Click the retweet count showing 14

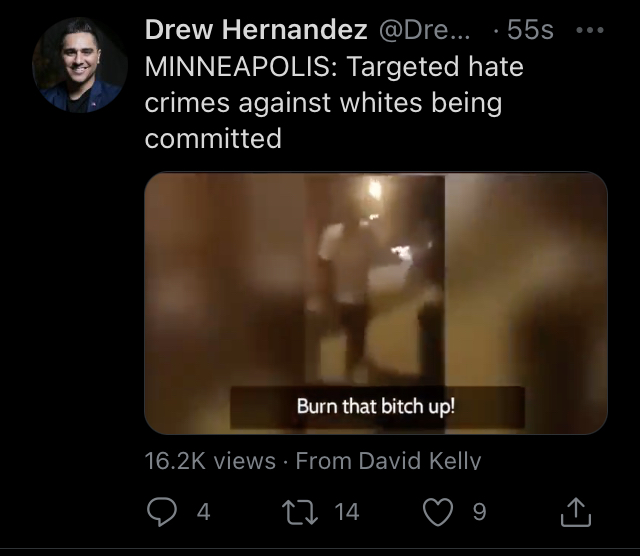[x=347, y=512]
